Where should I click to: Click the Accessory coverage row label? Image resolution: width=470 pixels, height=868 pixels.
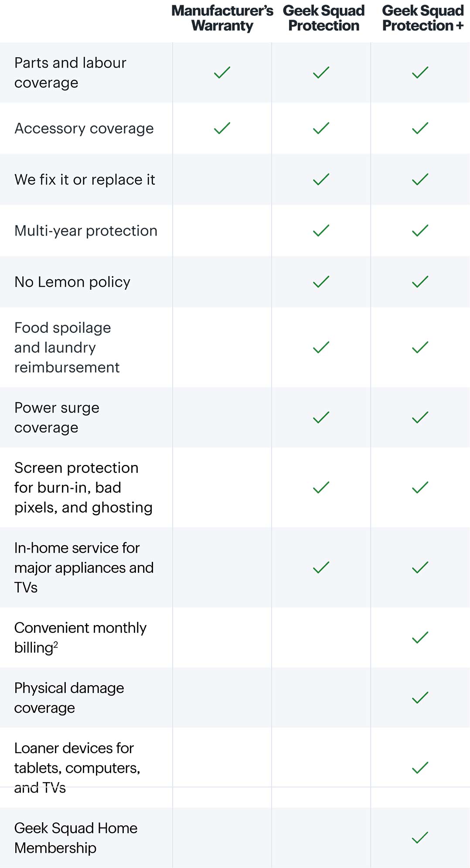click(x=84, y=129)
